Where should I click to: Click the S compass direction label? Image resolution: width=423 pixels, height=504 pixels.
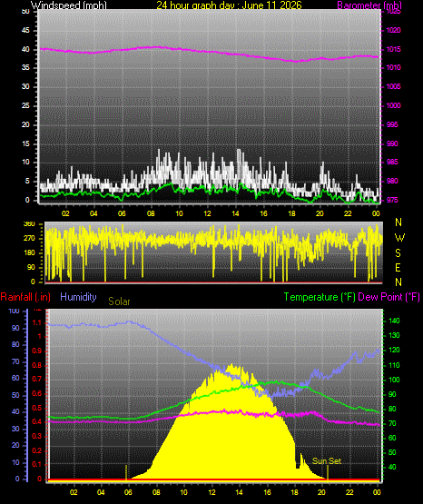[x=398, y=253]
